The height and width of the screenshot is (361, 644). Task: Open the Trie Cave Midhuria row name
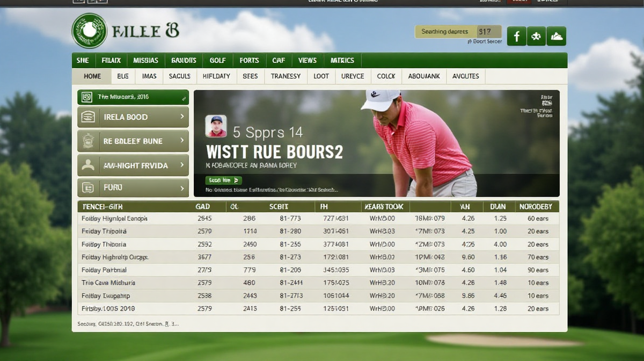pyautogui.click(x=108, y=283)
